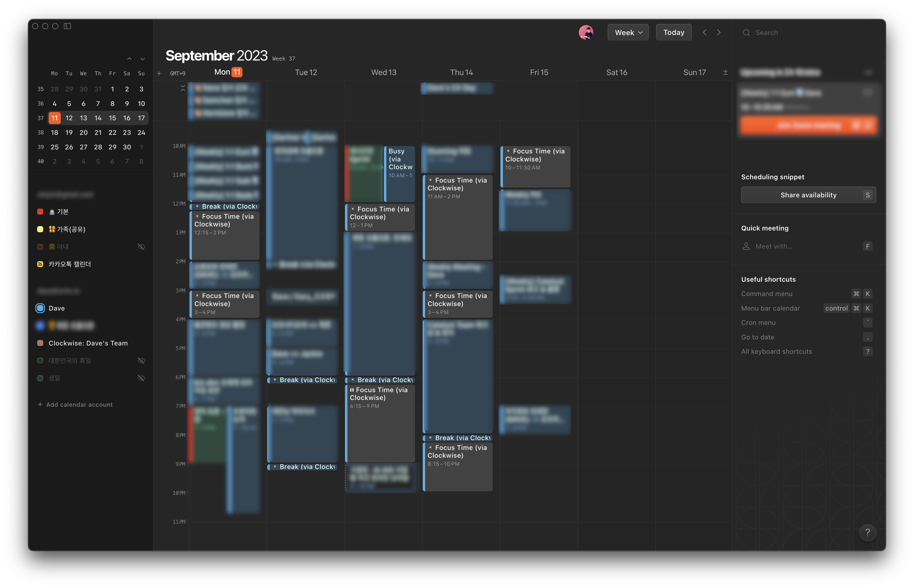Toggle the Dave calendar checkbox

pyautogui.click(x=40, y=308)
